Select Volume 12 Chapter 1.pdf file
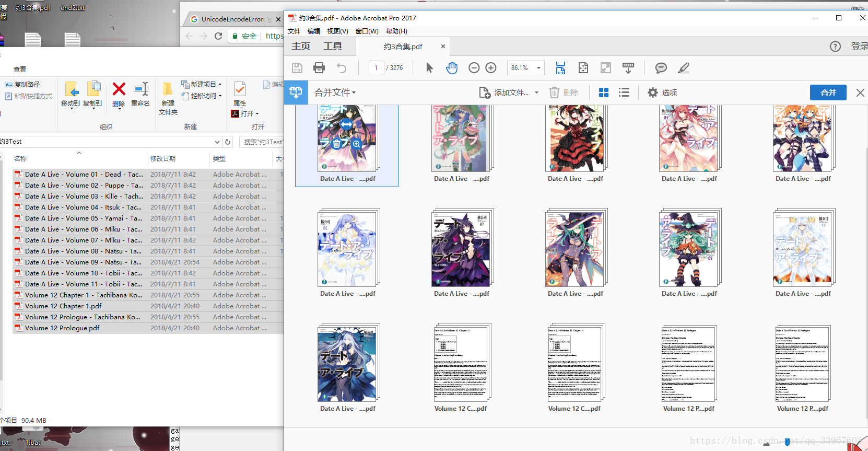 (x=148, y=306)
